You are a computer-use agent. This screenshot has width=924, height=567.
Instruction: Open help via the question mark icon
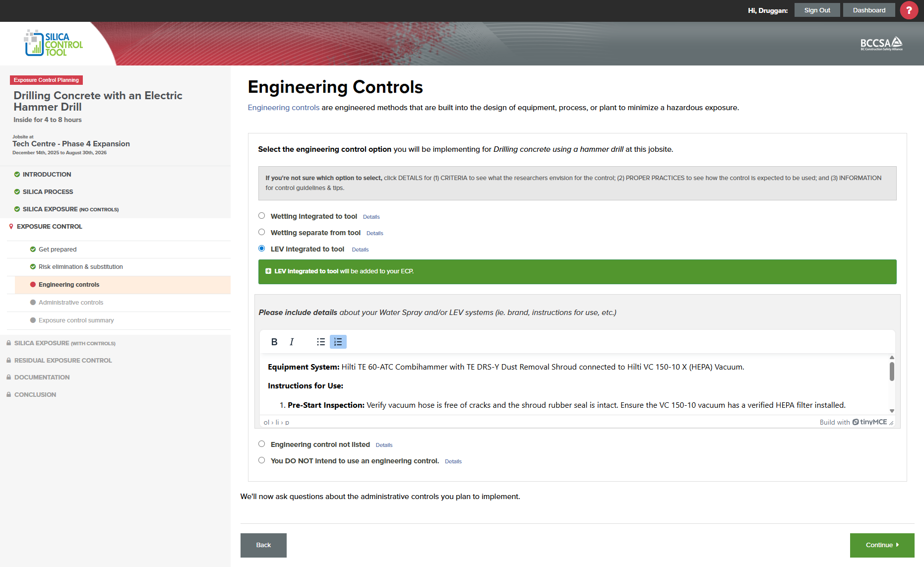click(x=909, y=10)
